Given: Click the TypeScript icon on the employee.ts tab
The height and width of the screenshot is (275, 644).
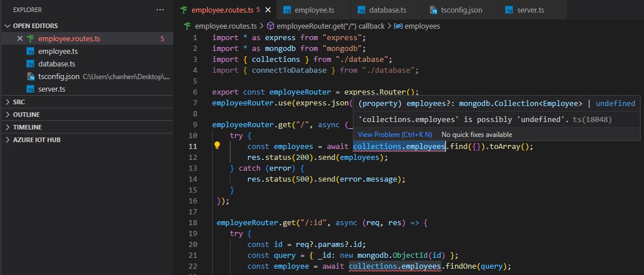Looking at the screenshot, I should pyautogui.click(x=287, y=10).
